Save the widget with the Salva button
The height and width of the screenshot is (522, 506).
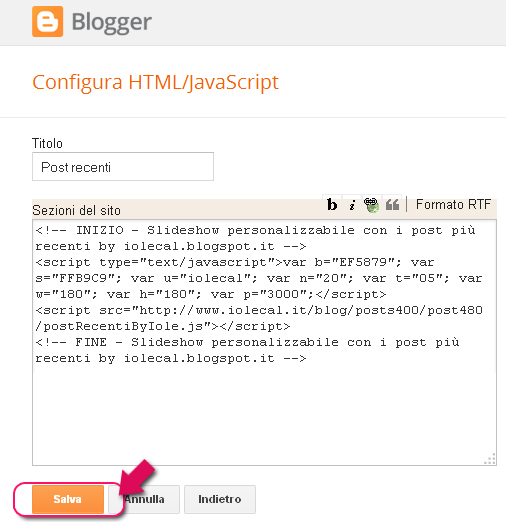(68, 499)
